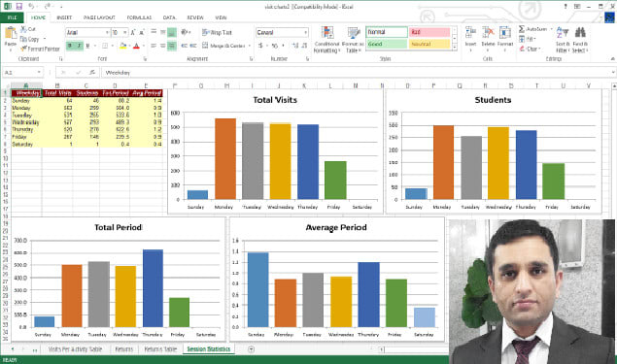This screenshot has height=364, width=617.
Task: Apply the Bad cell style
Action: 429,32
